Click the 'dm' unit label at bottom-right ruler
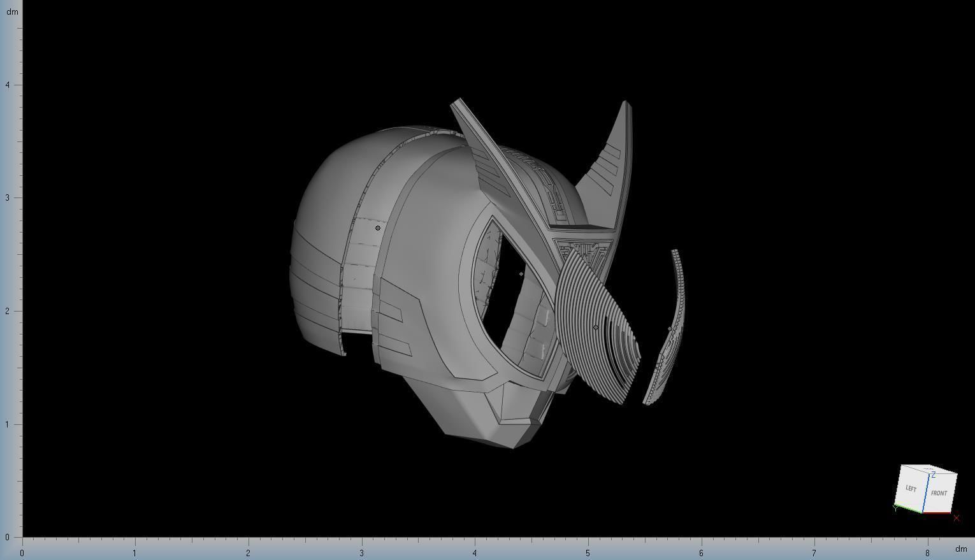The height and width of the screenshot is (560, 975). click(961, 549)
